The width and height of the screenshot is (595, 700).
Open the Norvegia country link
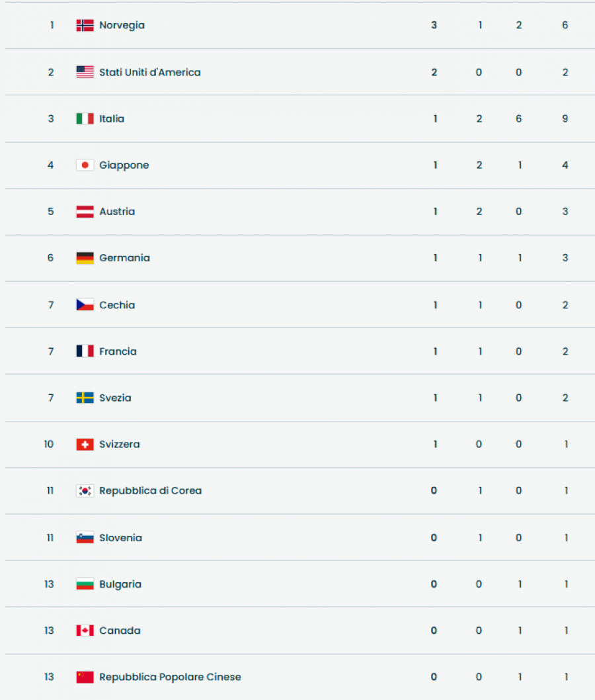[x=122, y=26]
